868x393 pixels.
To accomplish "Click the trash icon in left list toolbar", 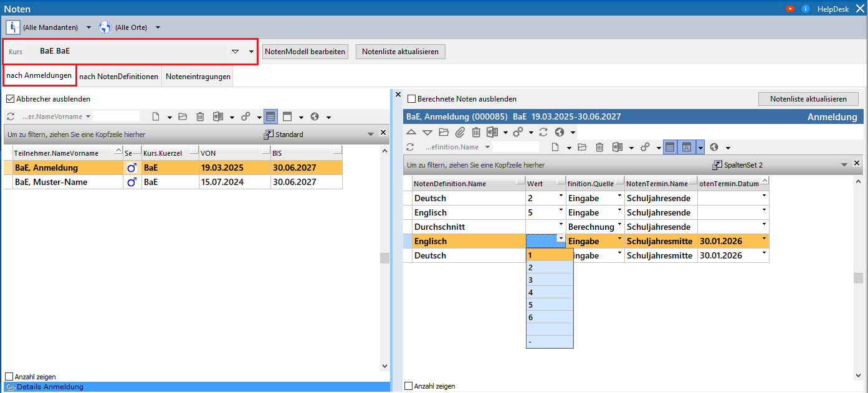I will click(200, 116).
